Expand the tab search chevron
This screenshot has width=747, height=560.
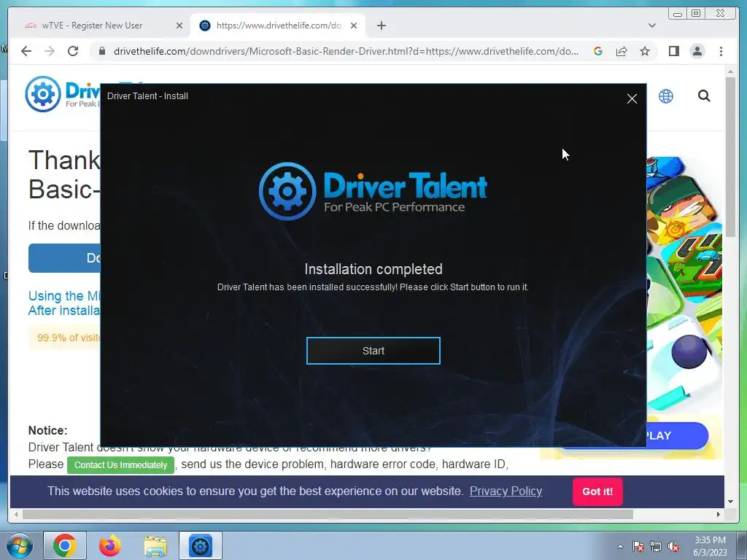pos(651,26)
